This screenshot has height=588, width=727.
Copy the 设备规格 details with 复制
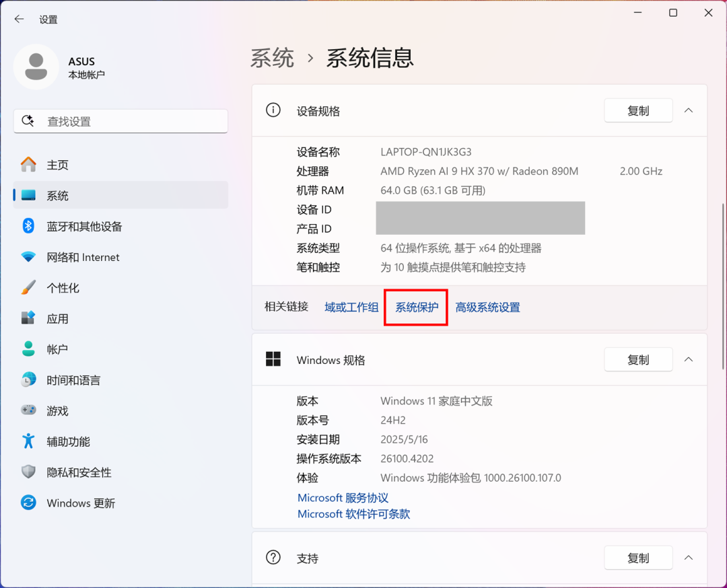[x=638, y=110]
